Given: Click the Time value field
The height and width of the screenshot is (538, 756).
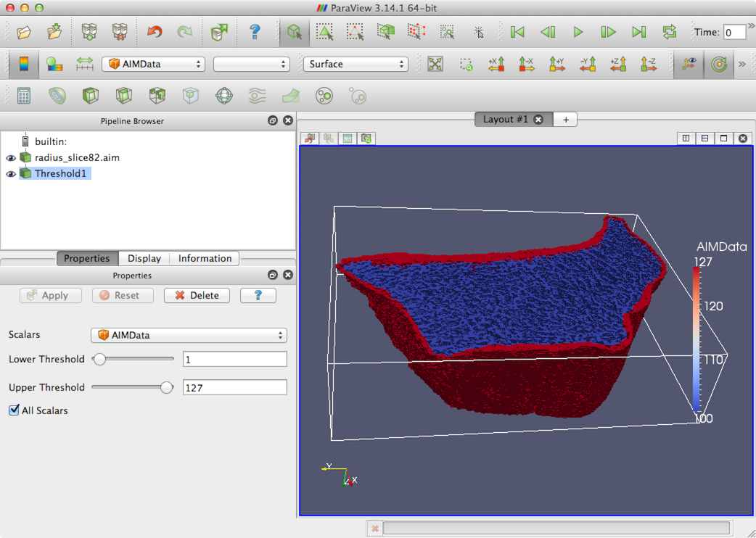Looking at the screenshot, I should click(x=734, y=33).
